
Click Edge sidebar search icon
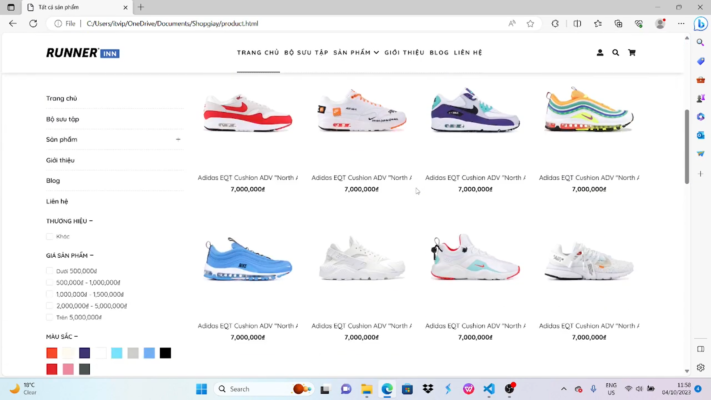coord(701,43)
